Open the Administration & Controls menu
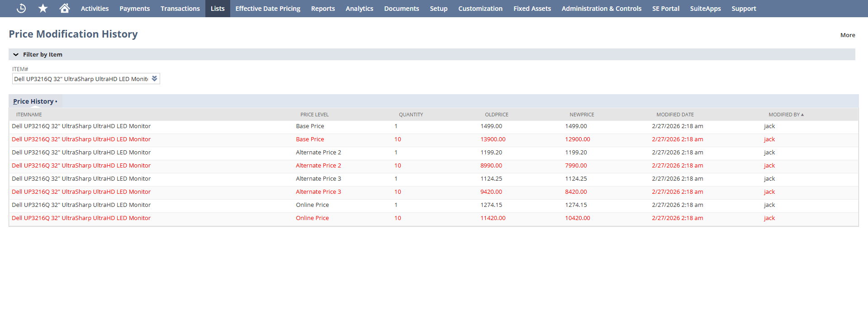 (601, 9)
